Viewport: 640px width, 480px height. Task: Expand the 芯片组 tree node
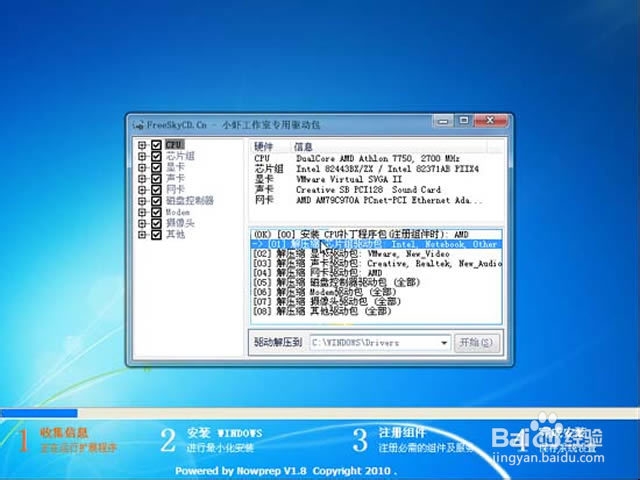click(142, 156)
